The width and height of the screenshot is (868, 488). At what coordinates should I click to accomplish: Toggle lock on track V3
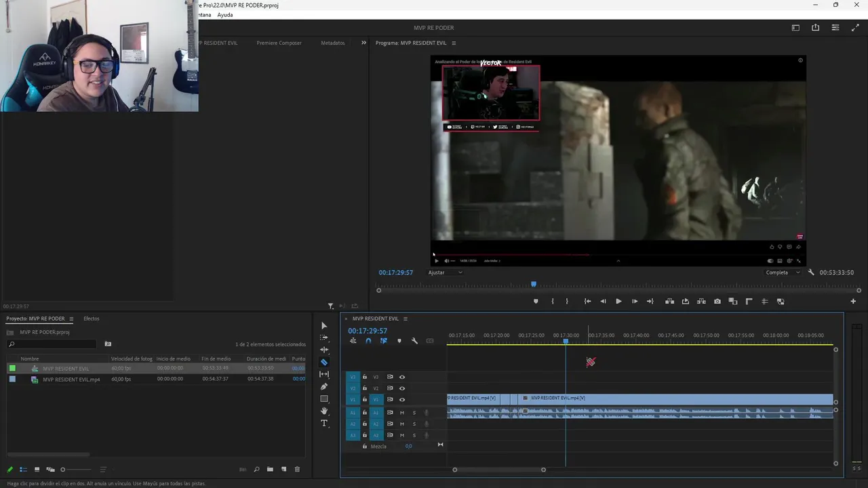coord(365,377)
